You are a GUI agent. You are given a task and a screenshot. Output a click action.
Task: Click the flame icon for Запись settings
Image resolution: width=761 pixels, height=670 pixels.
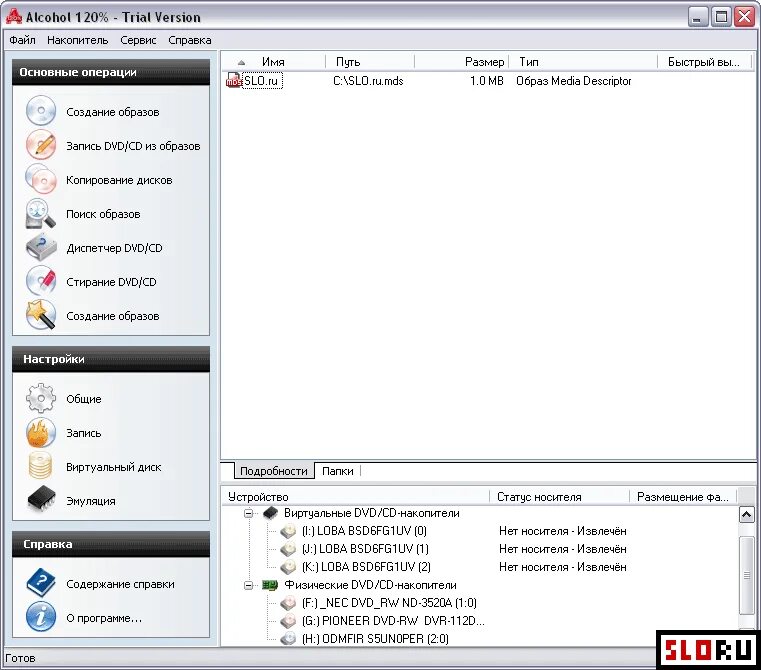[41, 432]
